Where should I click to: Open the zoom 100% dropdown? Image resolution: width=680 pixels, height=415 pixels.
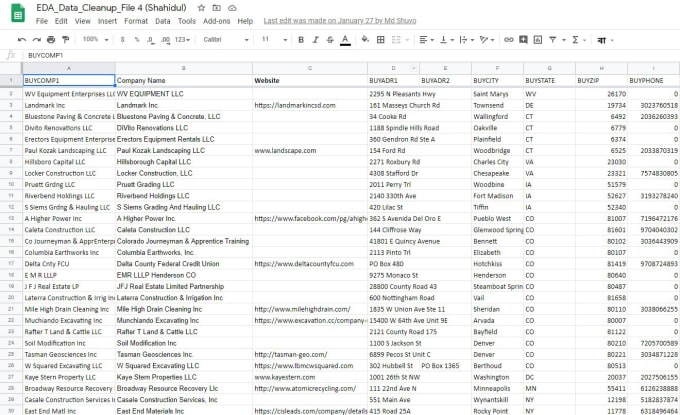coord(95,39)
